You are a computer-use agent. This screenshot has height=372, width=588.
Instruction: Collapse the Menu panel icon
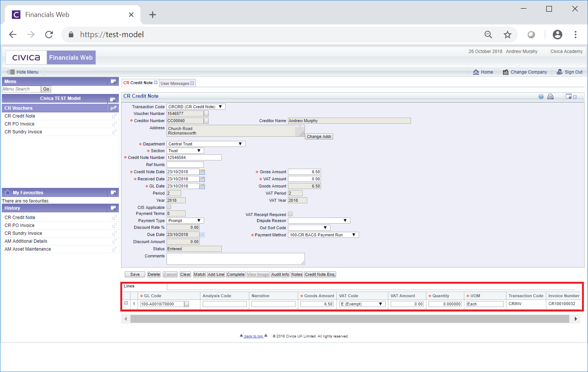tap(113, 81)
